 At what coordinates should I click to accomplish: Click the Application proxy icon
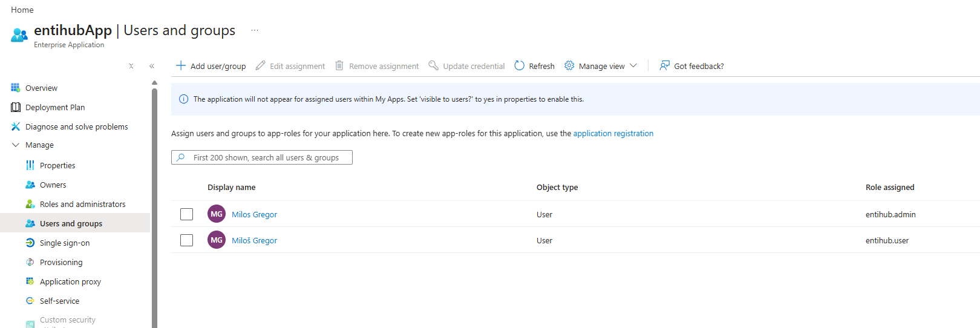click(x=30, y=281)
